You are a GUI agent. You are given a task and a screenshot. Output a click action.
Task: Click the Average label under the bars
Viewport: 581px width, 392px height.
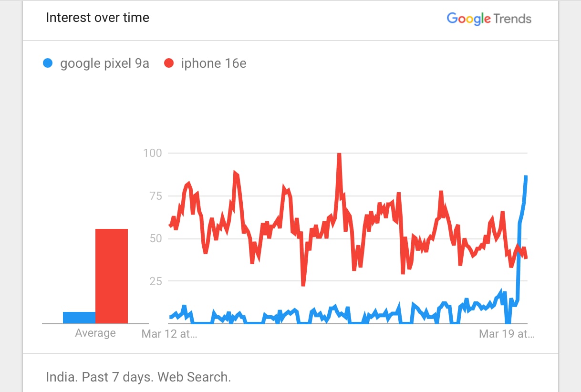[x=95, y=333]
